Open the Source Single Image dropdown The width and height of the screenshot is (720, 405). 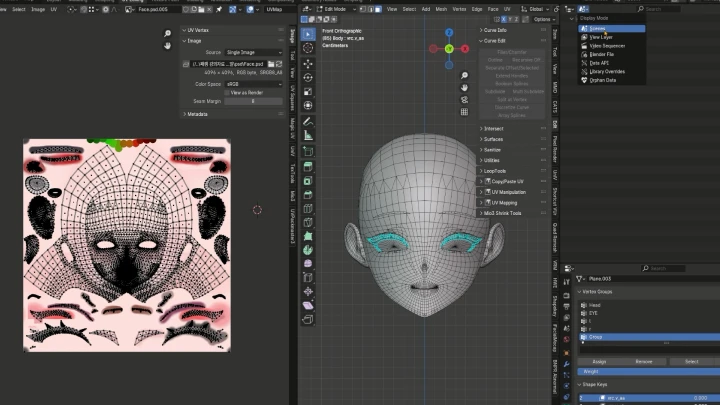coord(253,52)
